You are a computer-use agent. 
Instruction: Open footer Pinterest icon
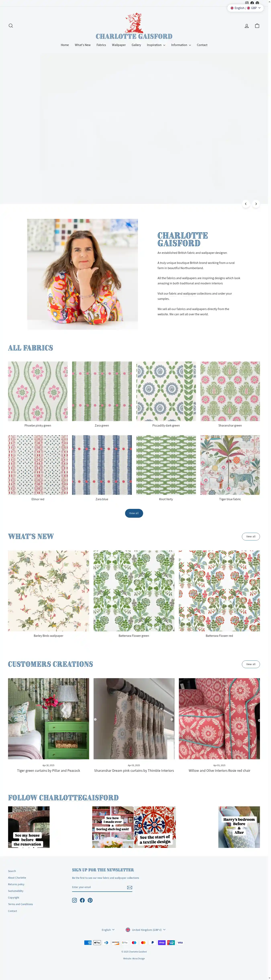point(90,900)
